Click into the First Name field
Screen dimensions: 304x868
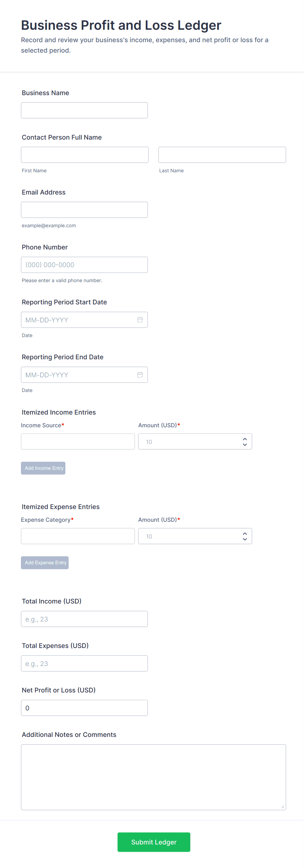tap(85, 155)
